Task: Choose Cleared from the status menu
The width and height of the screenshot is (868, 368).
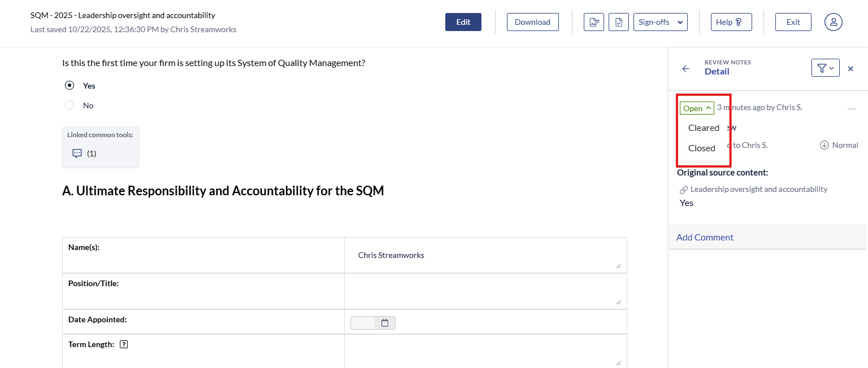Action: tap(704, 128)
